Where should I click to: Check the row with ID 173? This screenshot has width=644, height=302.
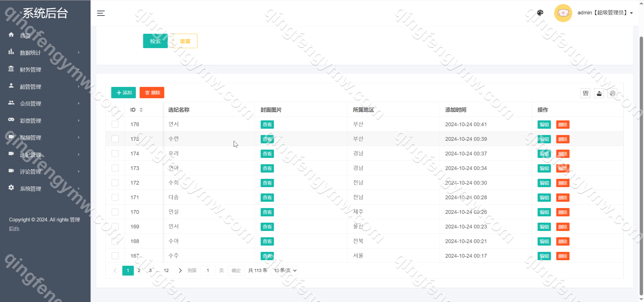tap(115, 168)
